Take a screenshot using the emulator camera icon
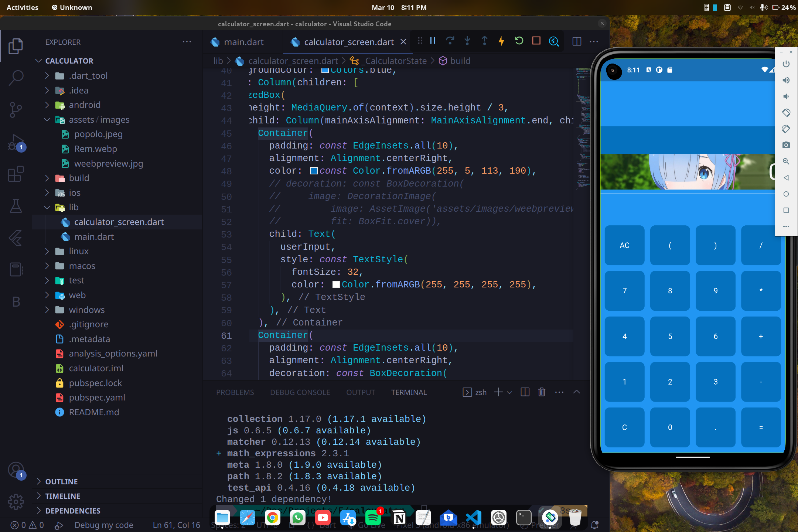The height and width of the screenshot is (532, 798). point(786,145)
